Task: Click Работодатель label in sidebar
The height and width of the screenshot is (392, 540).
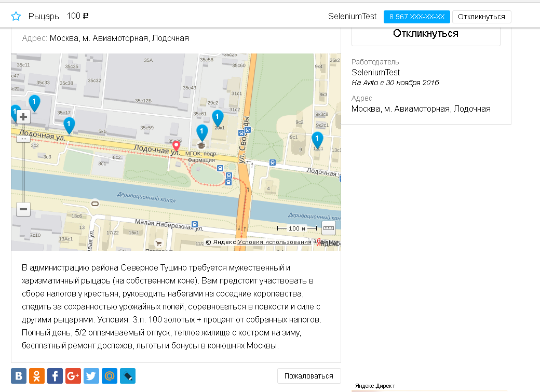Action: coord(375,62)
